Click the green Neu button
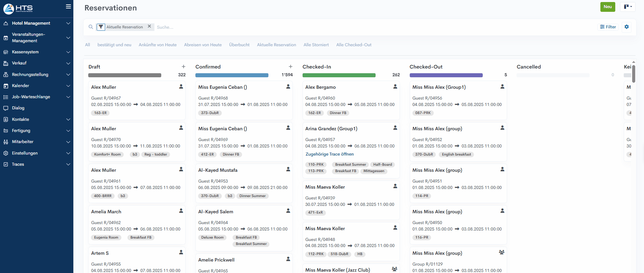This screenshot has width=644, height=273. 607,7
